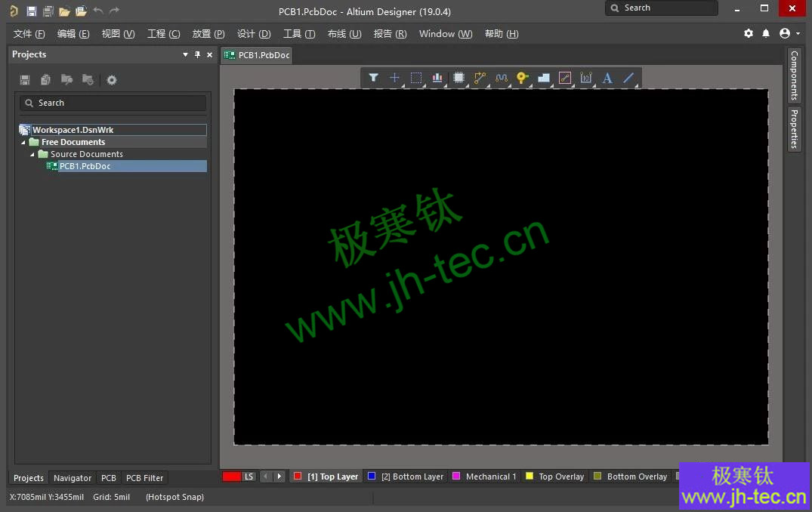This screenshot has height=512, width=812.
Task: Open the 布线 (U) menu
Action: tap(344, 34)
